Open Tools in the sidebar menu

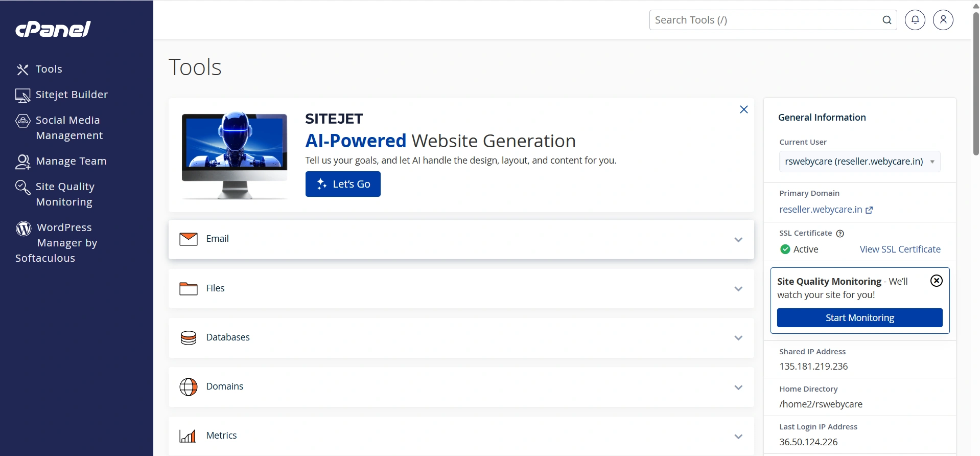click(49, 69)
